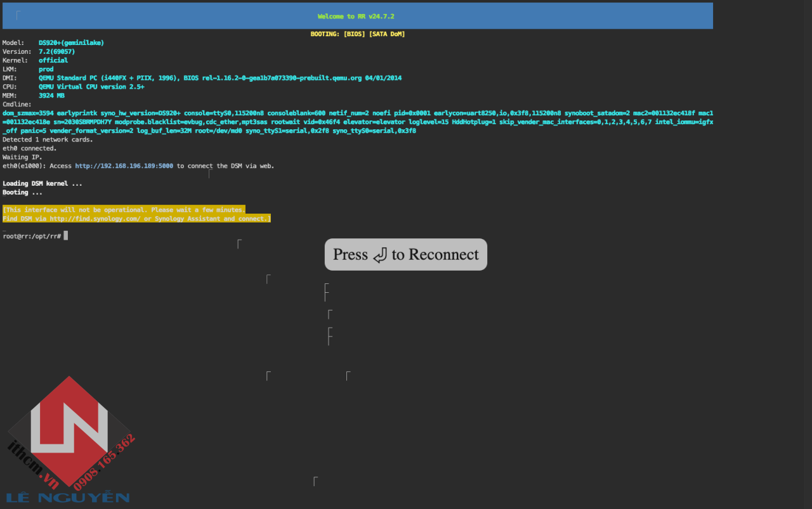Click the 3924 MB memory value

tap(51, 96)
